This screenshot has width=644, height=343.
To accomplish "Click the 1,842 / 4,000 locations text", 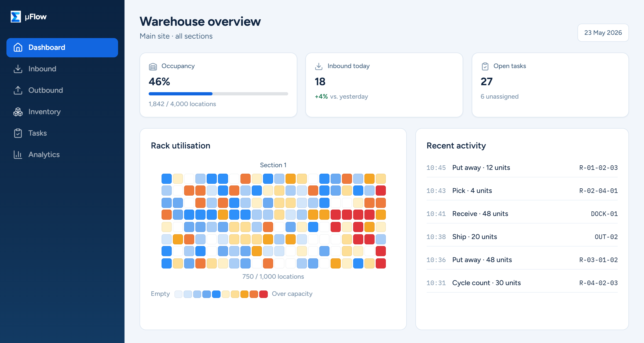I will click(x=182, y=104).
